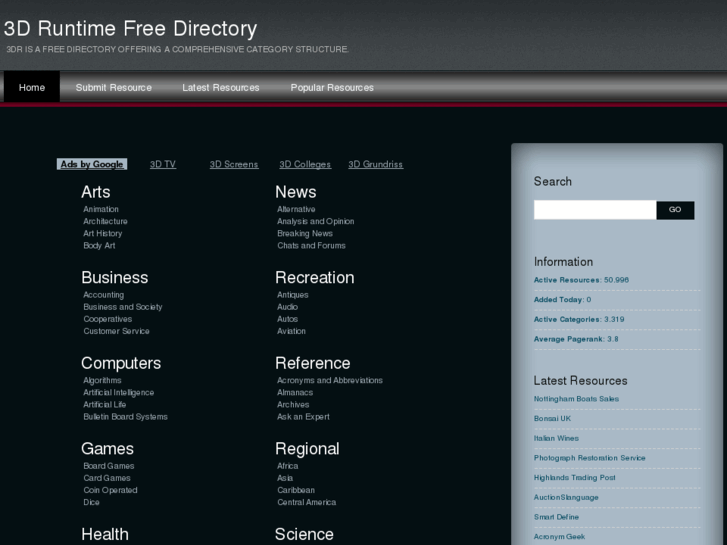This screenshot has width=727, height=545.
Task: Open the 3D TV ad link
Action: click(163, 164)
